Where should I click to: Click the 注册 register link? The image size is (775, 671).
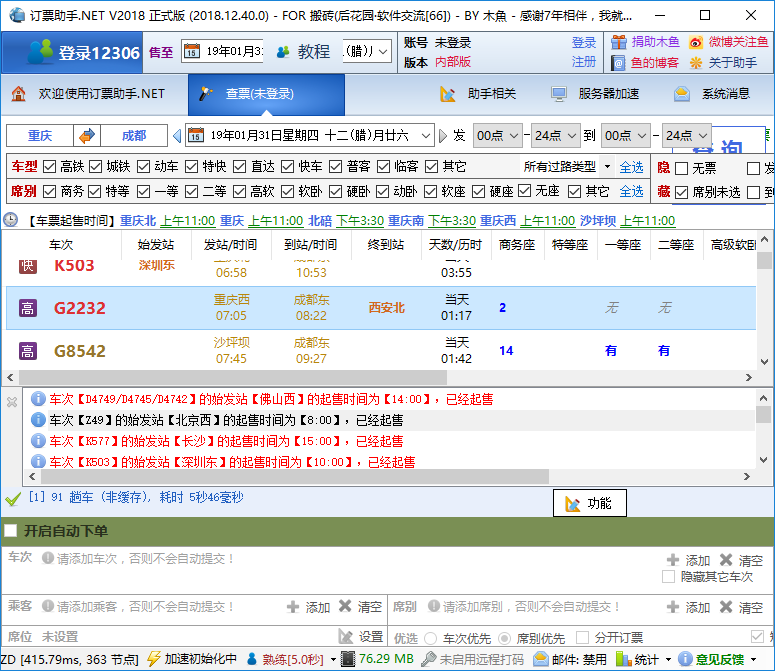point(584,62)
